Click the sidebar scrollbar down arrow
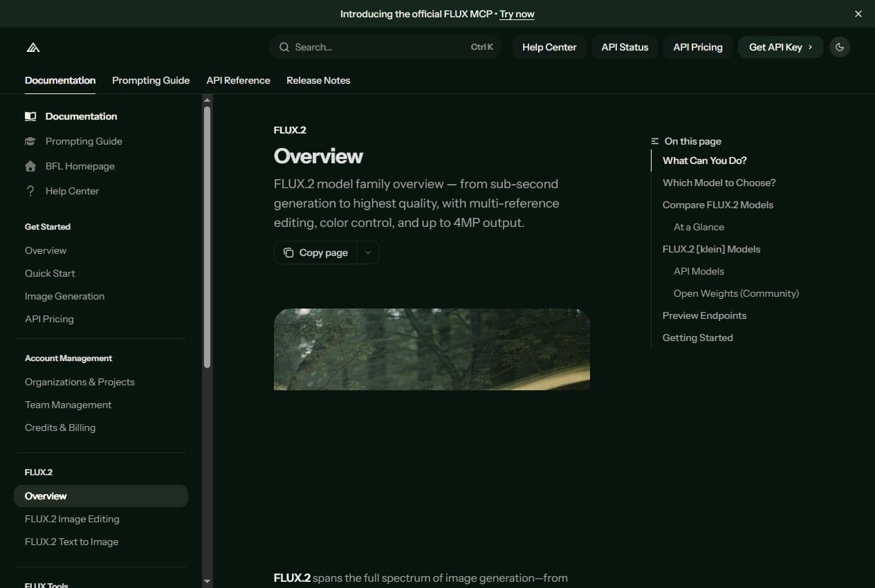Viewport: 875px width, 588px height. click(207, 582)
